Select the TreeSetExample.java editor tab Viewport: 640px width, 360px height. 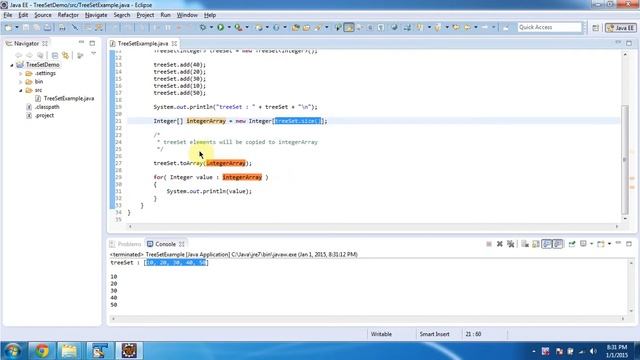(142, 43)
